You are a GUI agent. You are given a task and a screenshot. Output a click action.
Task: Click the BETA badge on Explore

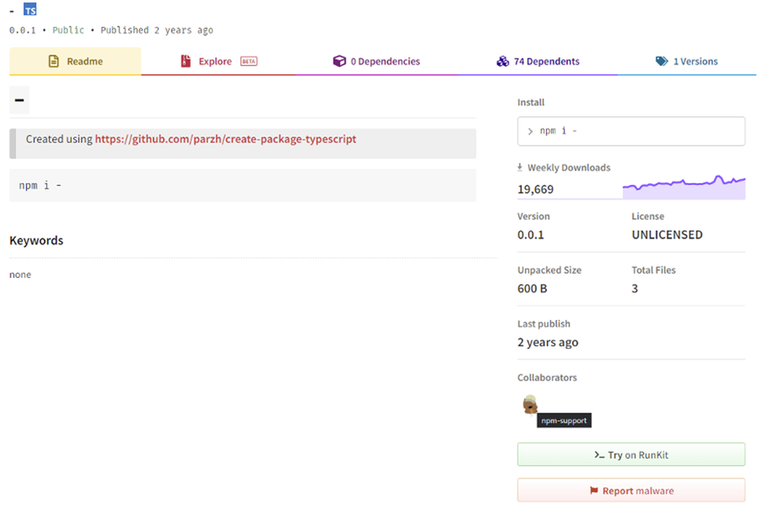click(x=249, y=61)
